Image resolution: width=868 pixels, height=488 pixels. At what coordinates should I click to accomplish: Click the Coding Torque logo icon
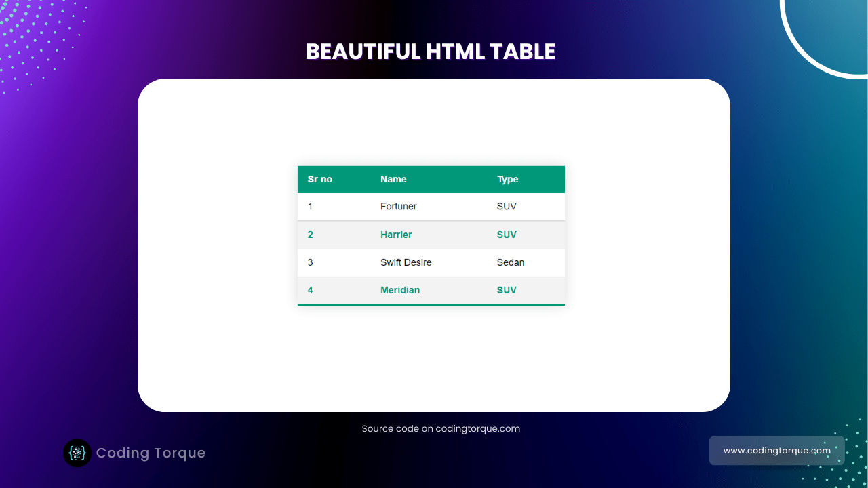77,453
